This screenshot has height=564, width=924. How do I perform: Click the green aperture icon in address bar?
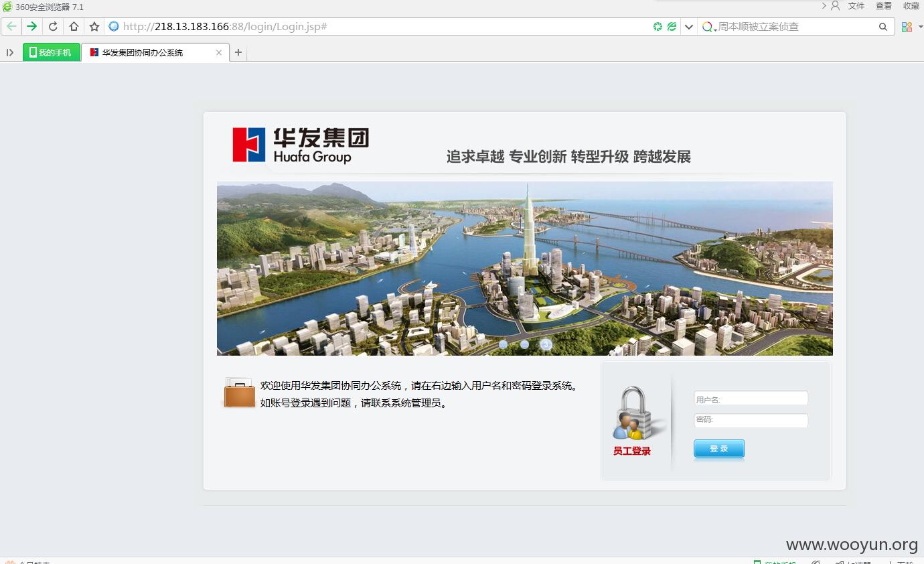(658, 27)
